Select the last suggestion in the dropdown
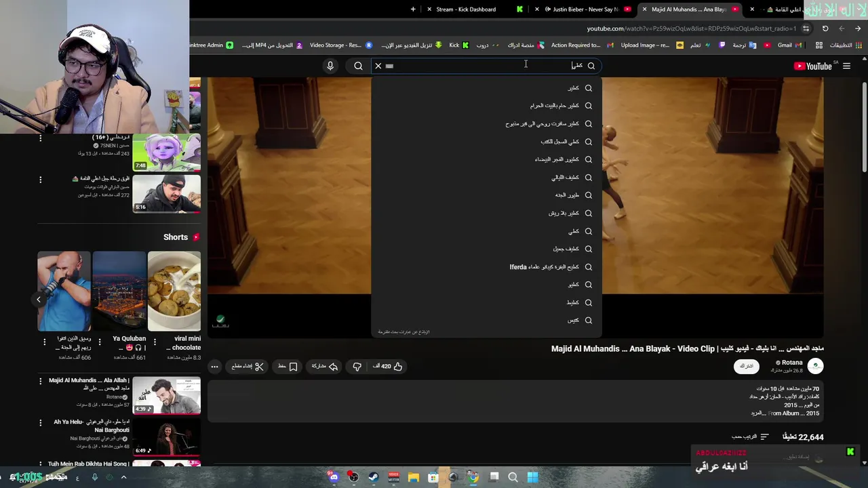This screenshot has width=868, height=488. click(486, 321)
